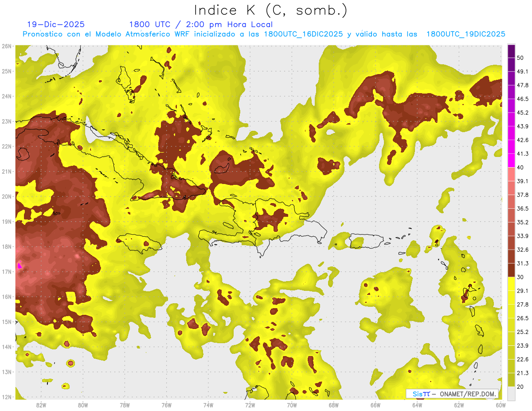This screenshot has height=411, width=532.
Task: Click the '21N' latitude label
Action: [7, 171]
